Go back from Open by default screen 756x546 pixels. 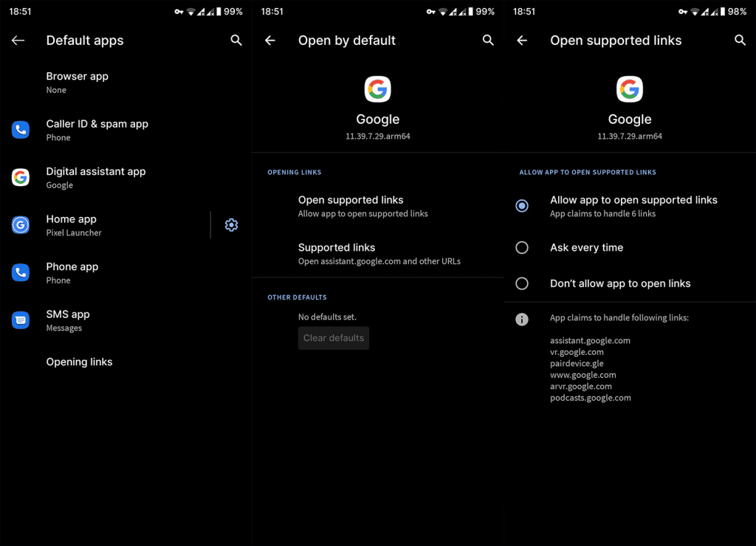[270, 41]
